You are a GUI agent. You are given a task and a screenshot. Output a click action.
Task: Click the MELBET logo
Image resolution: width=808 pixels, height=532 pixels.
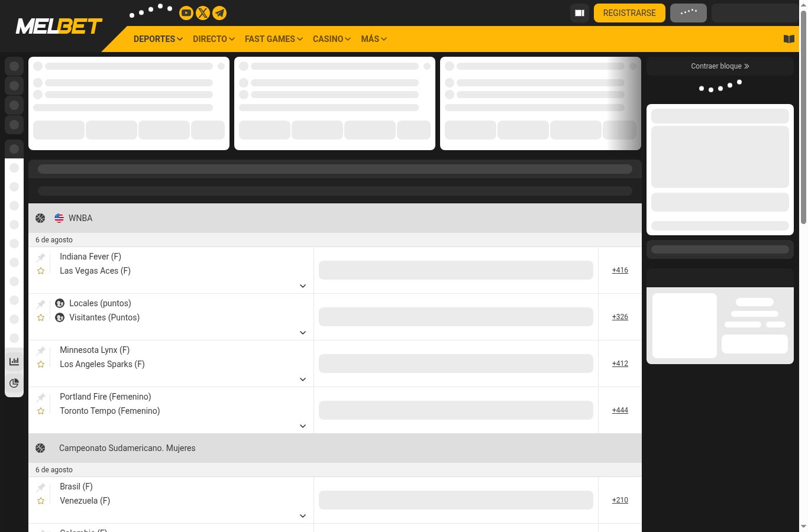pyautogui.click(x=59, y=26)
